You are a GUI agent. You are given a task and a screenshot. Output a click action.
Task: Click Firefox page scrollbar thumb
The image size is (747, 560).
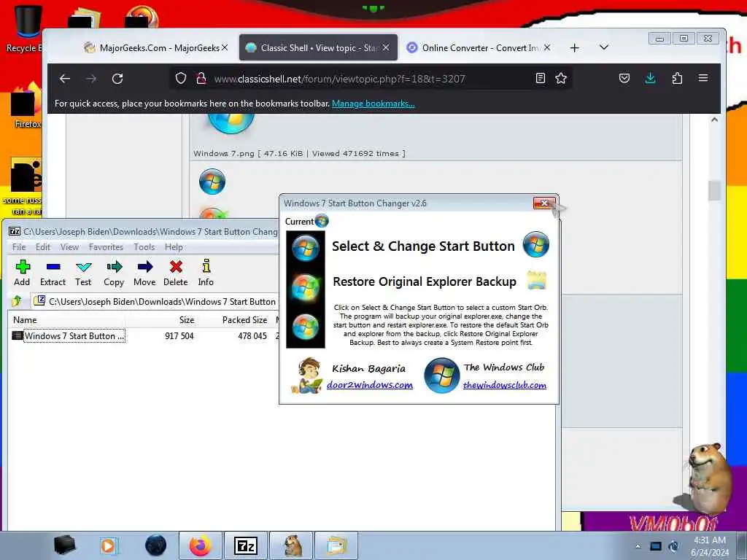714,192
